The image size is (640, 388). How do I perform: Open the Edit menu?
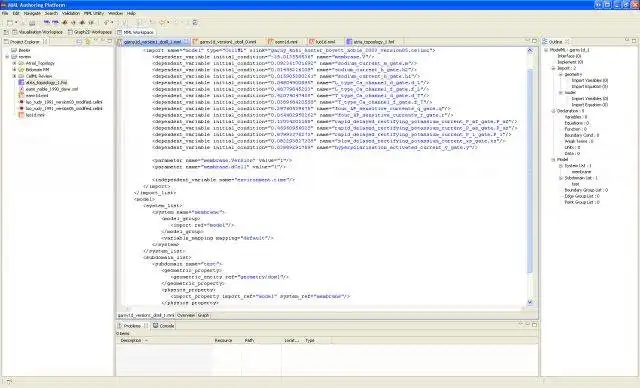click(16, 13)
